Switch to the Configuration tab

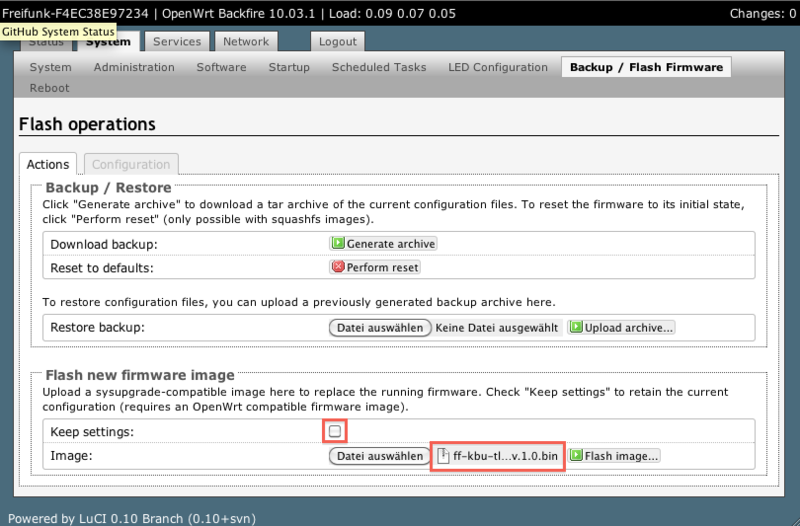coord(131,164)
